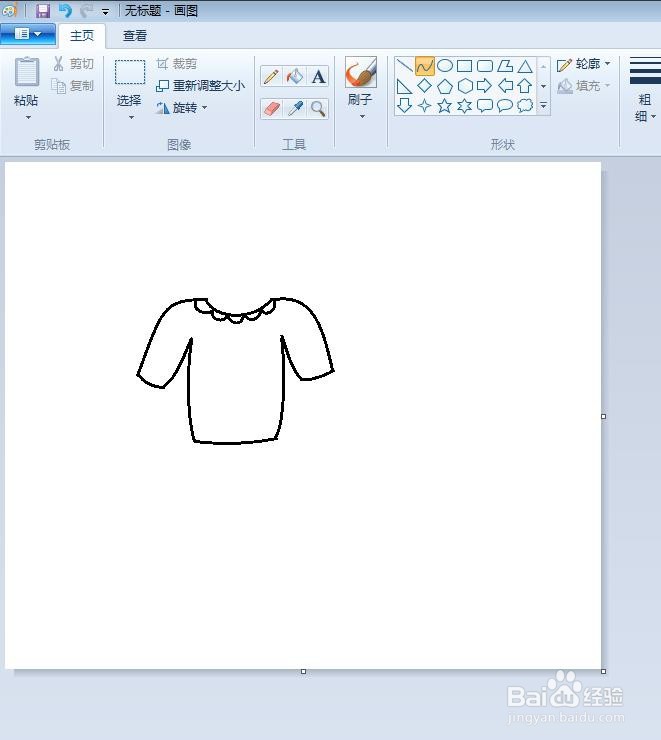Click the Undo arrow in title bar
The width and height of the screenshot is (661, 740).
coord(65,10)
